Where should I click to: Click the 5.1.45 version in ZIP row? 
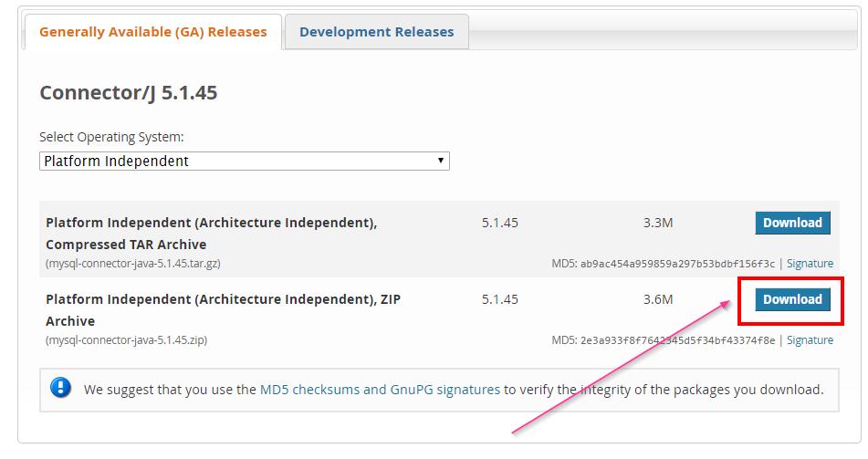[x=500, y=299]
